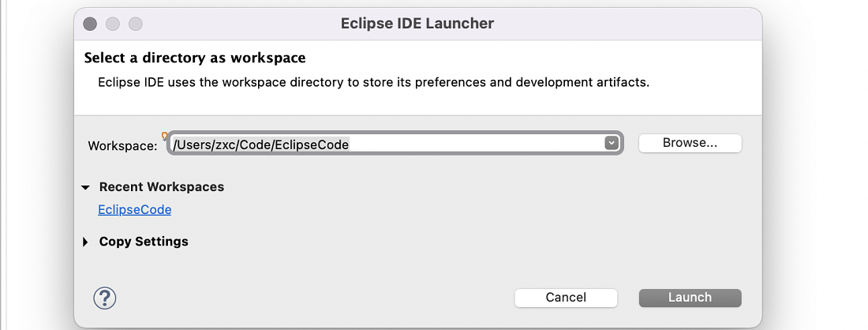The width and height of the screenshot is (868, 330).
Task: Click the zoom window button in title bar
Action: [136, 24]
